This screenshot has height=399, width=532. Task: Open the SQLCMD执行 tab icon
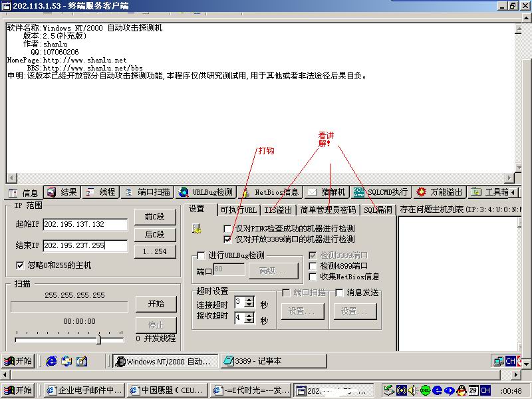(359, 192)
